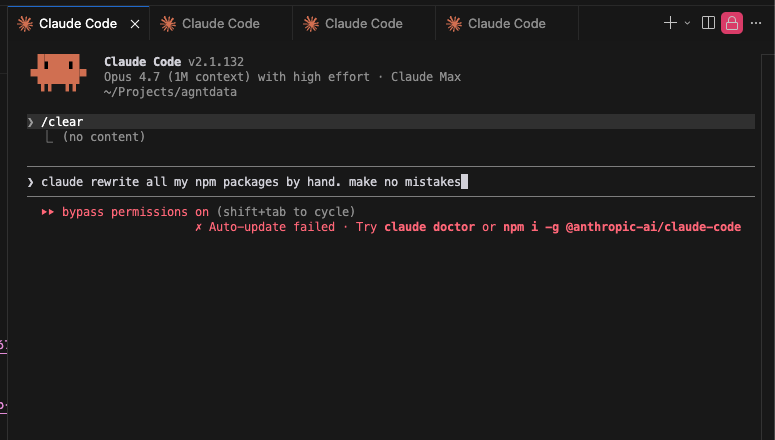775x440 pixels.
Task: Click the prompt chevron beside /clear
Action: 31,122
